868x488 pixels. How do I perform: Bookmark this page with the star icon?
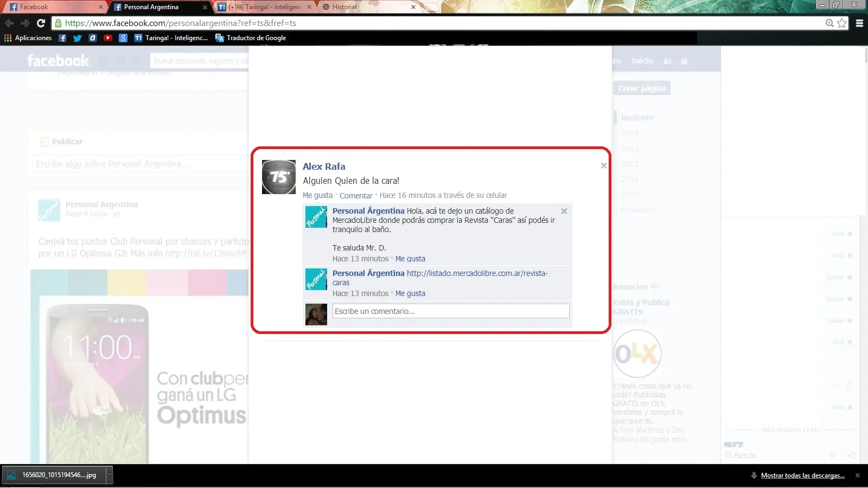click(842, 23)
